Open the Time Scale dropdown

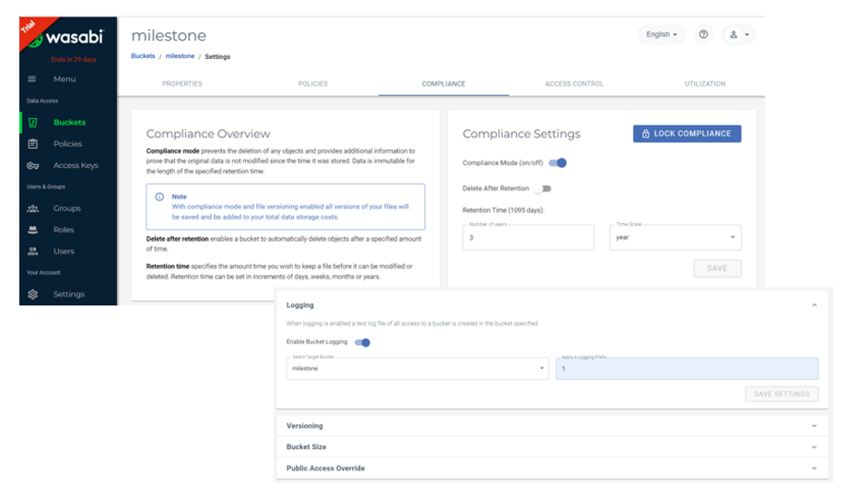pyautogui.click(x=675, y=237)
